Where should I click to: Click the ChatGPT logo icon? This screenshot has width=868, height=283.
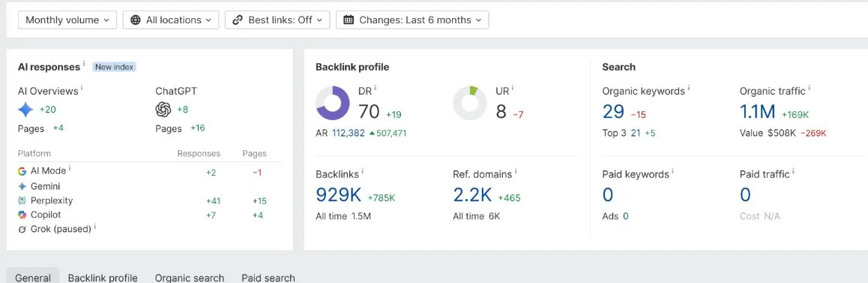163,110
